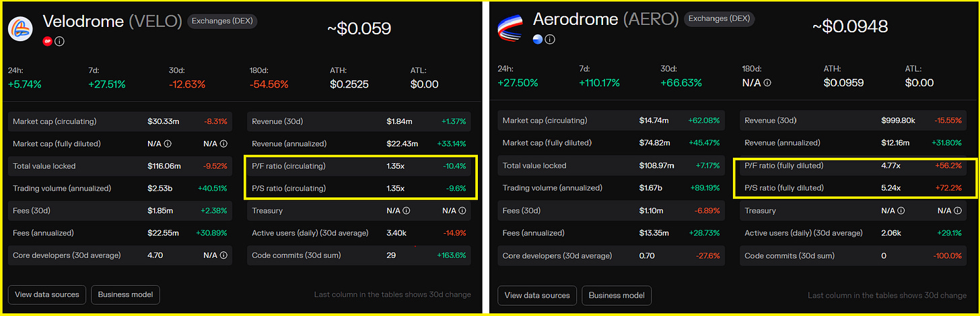
Task: Click the Aerodrome logo icon
Action: pos(511,27)
